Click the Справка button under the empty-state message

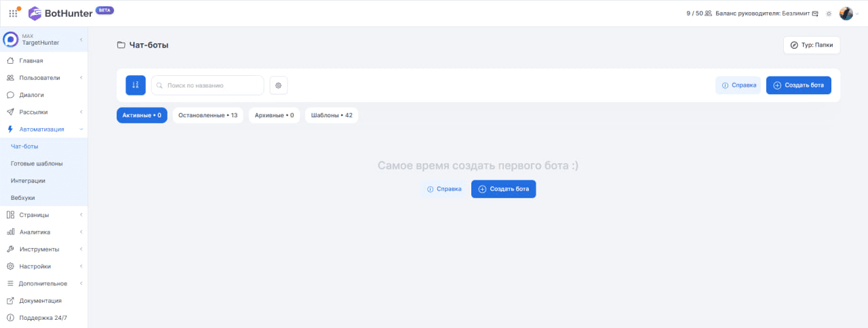pyautogui.click(x=444, y=189)
